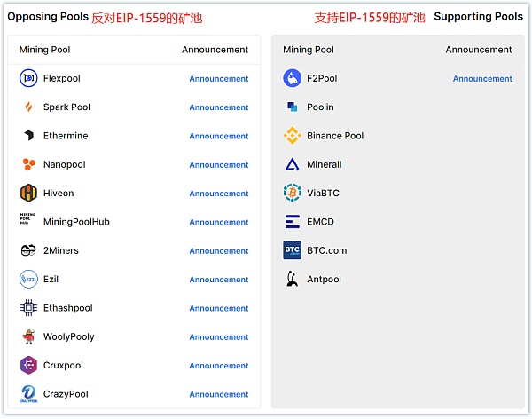
Task: Click the Opposing Pools heading
Action: [48, 17]
